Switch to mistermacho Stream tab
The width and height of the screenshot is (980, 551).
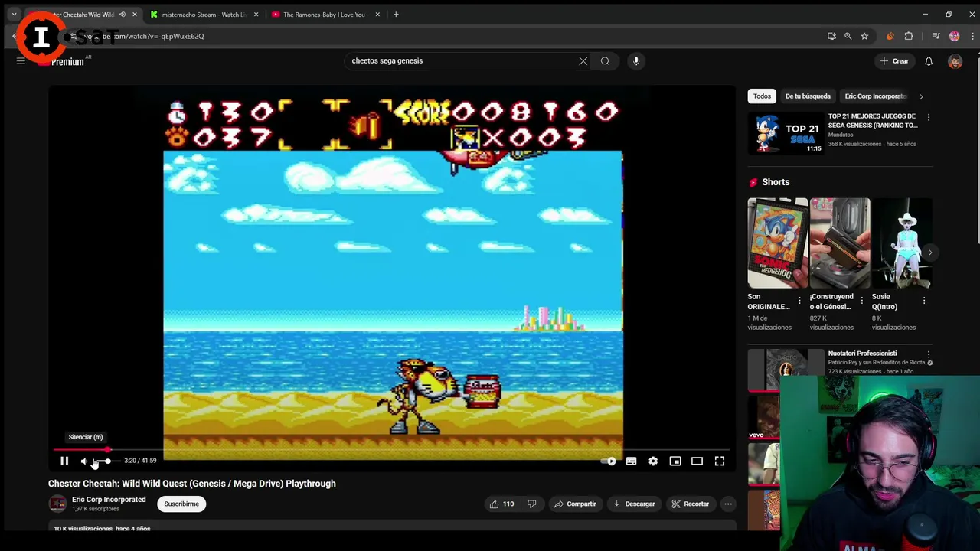203,15
